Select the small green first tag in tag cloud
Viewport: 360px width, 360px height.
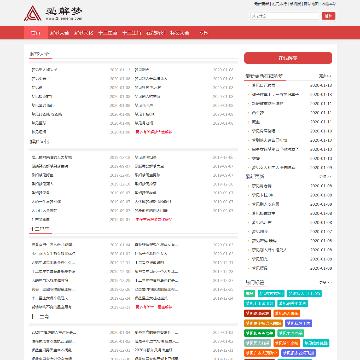point(249,293)
